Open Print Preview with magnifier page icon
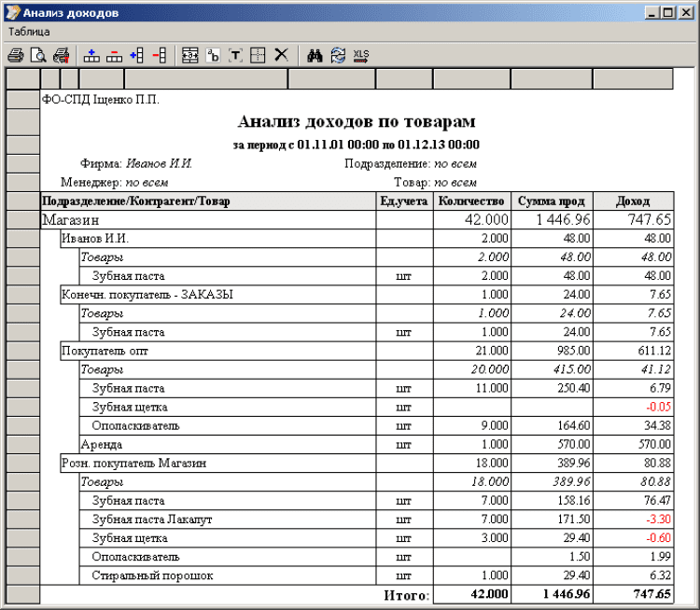Image resolution: width=700 pixels, height=610 pixels. pos(38,56)
